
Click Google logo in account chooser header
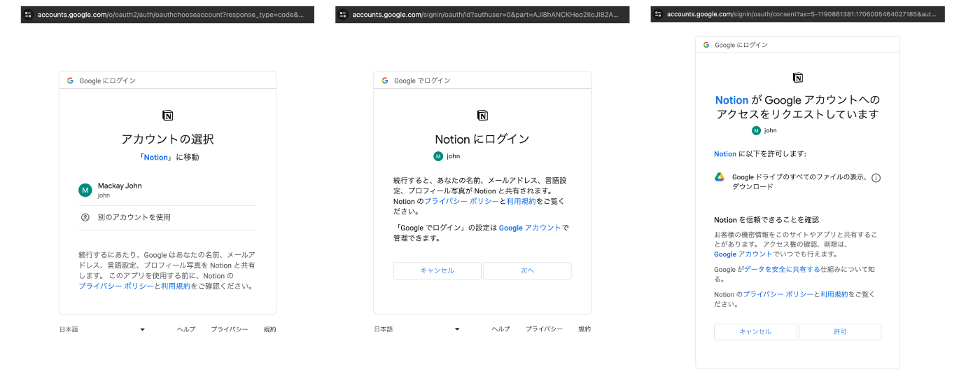click(70, 81)
